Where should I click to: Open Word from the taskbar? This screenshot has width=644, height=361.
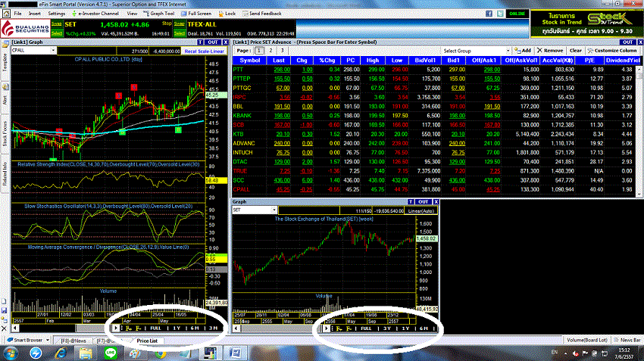click(236, 353)
